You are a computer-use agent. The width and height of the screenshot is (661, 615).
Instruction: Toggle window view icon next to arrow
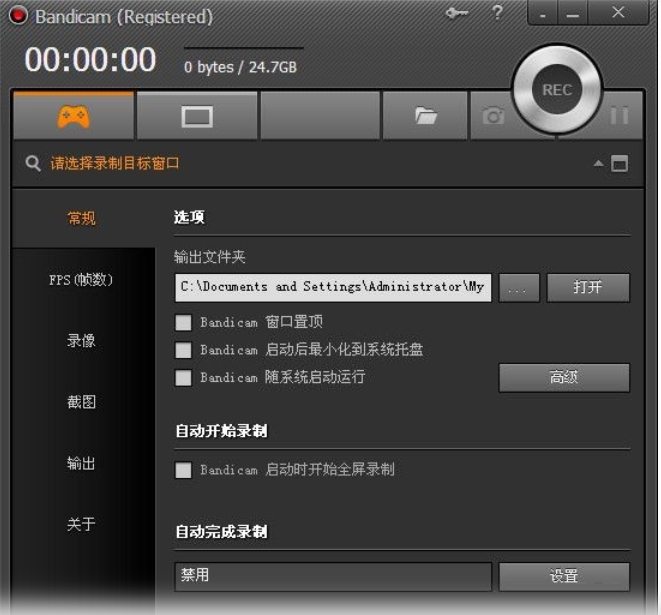pos(619,164)
